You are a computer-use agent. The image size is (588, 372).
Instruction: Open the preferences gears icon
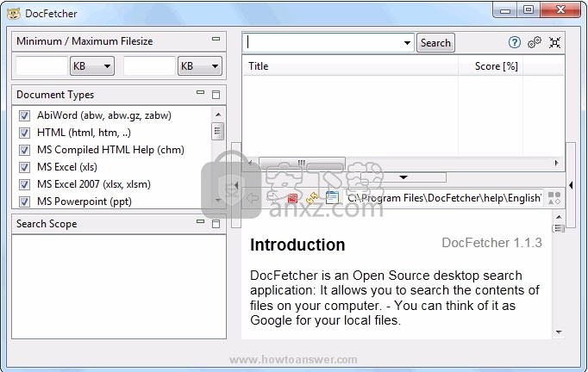(x=534, y=42)
